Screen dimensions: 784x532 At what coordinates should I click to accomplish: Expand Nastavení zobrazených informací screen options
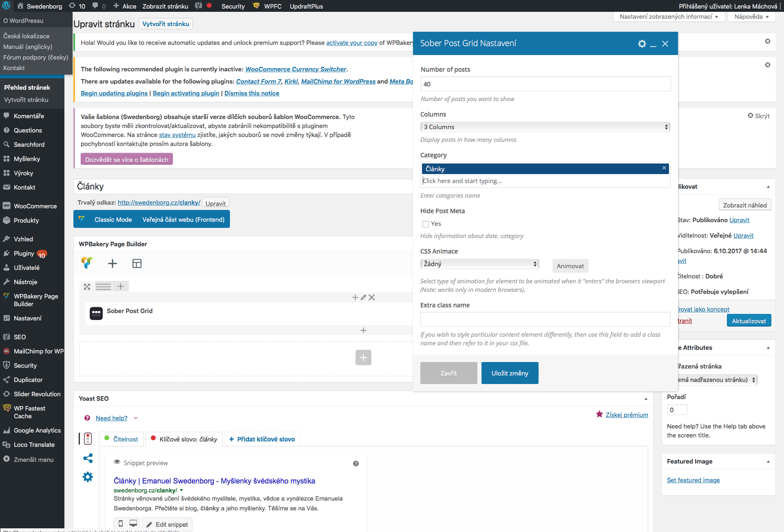(x=669, y=17)
